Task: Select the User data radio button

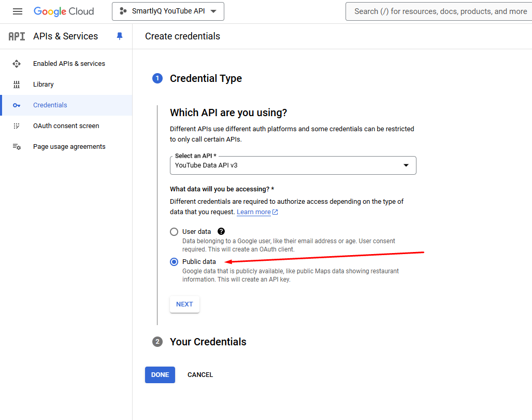Action: [x=174, y=232]
